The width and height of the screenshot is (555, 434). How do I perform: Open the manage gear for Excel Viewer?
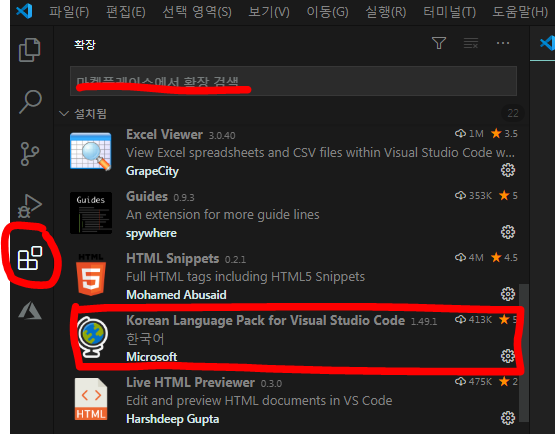[x=508, y=170]
